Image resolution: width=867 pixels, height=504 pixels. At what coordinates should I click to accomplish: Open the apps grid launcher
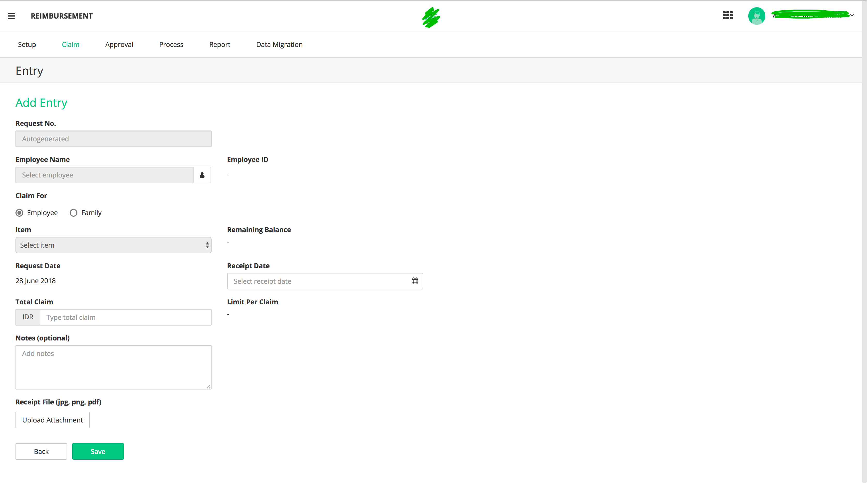point(727,15)
